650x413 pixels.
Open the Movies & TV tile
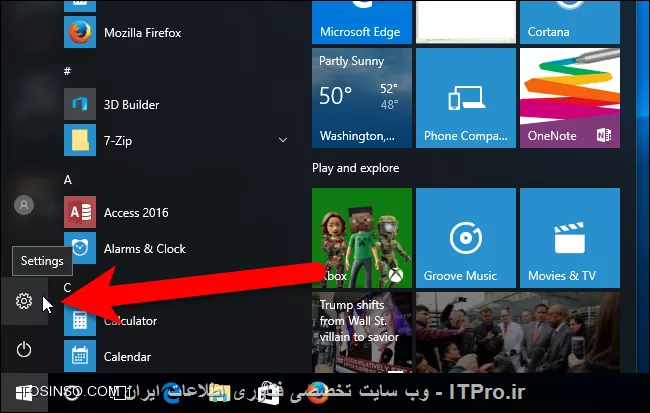(x=570, y=238)
